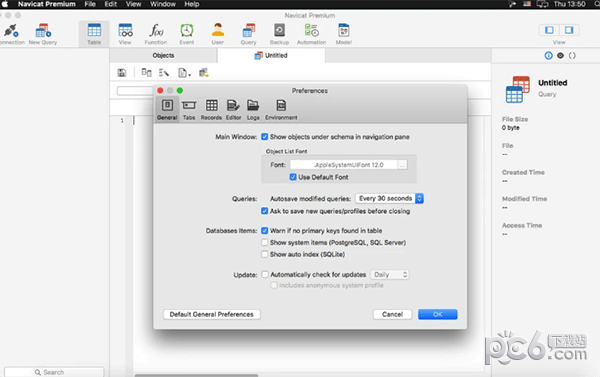Open the Records preferences pane
Viewport: 600px width, 377px height.
pos(211,110)
